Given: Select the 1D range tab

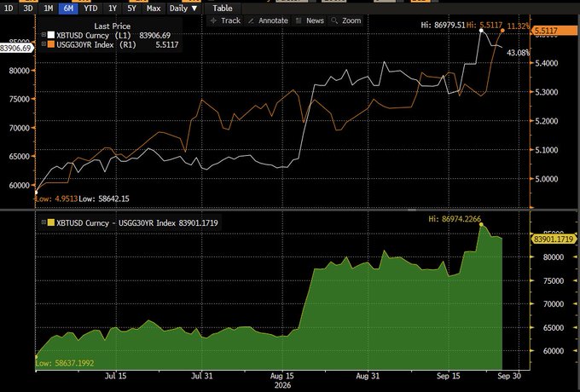Looking at the screenshot, I should coord(9,9).
